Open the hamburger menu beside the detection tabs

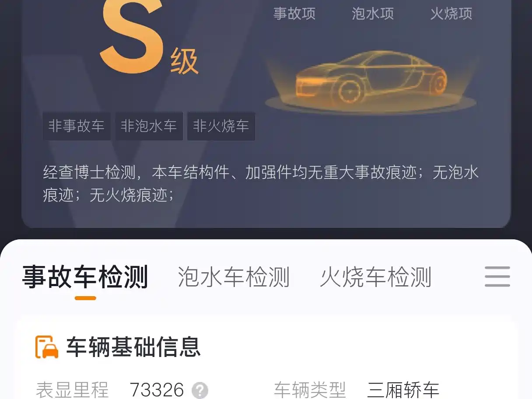[497, 276]
